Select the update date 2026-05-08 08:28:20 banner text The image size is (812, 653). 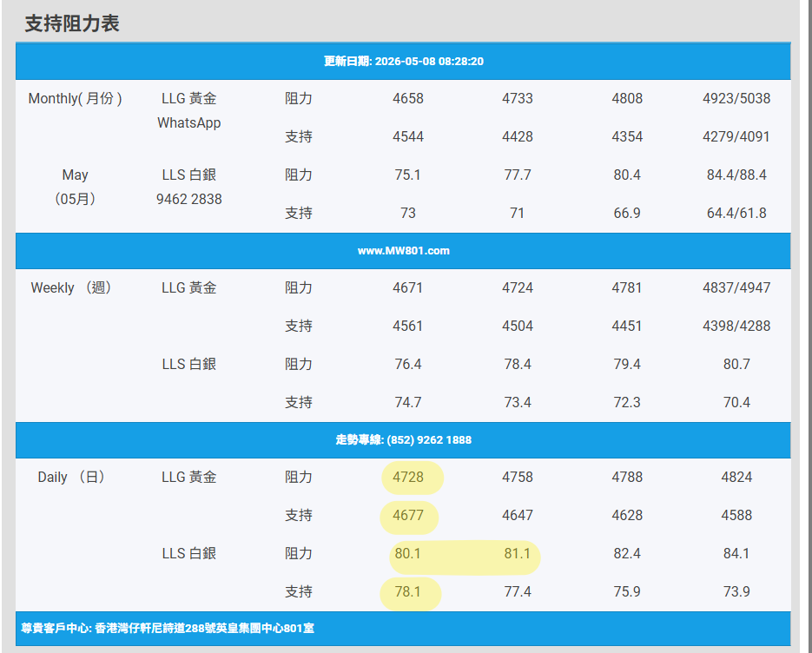coord(404,61)
